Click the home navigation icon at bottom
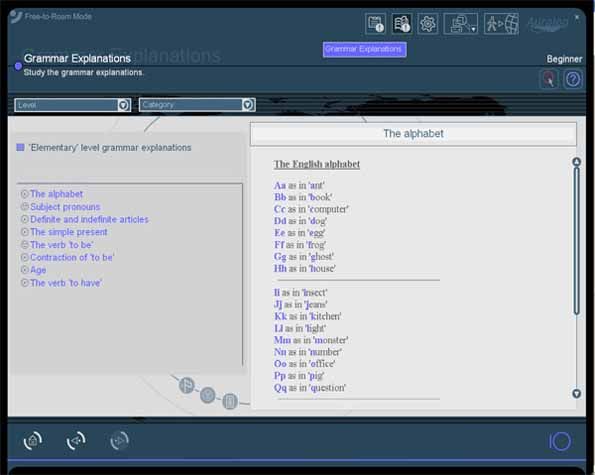 tap(33, 441)
